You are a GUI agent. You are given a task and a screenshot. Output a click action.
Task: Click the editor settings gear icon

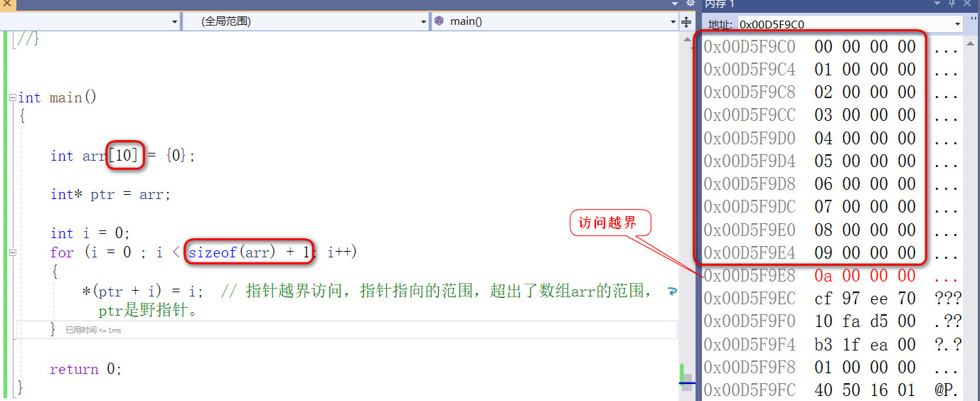(689, 4)
